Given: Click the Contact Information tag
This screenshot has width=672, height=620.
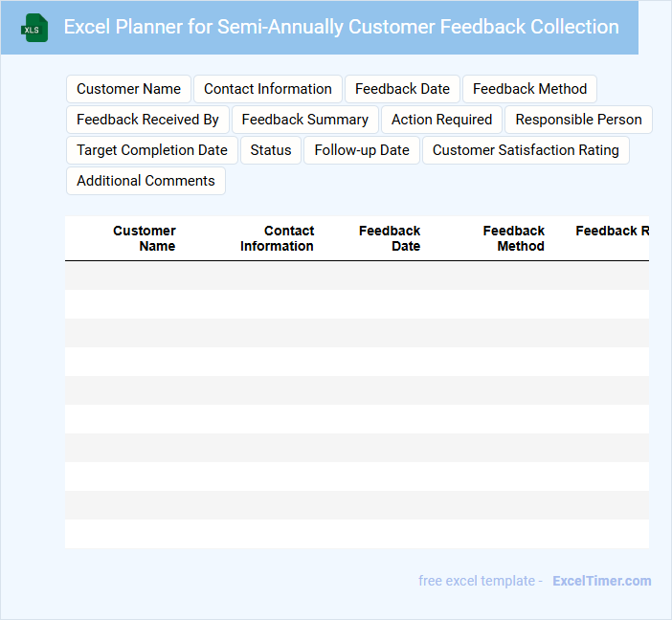Looking at the screenshot, I should (x=268, y=89).
